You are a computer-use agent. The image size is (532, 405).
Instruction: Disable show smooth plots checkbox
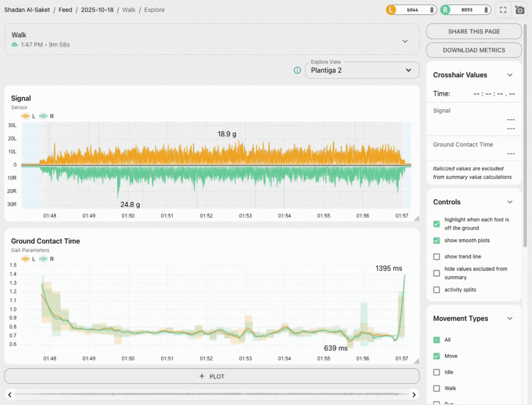coord(437,241)
